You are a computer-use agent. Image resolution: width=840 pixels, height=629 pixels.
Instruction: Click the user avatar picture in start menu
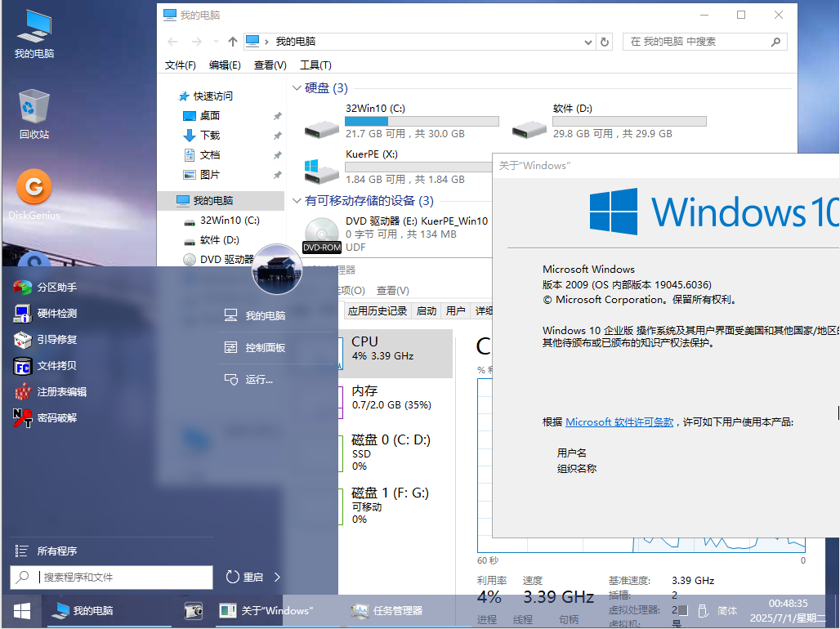(x=277, y=270)
